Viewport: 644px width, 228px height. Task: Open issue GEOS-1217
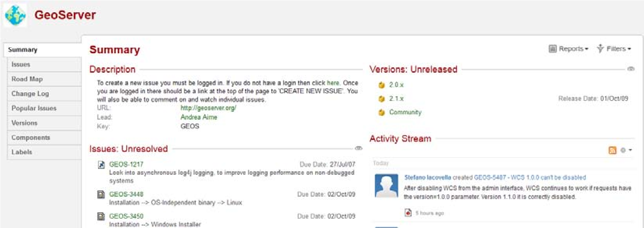126,164
